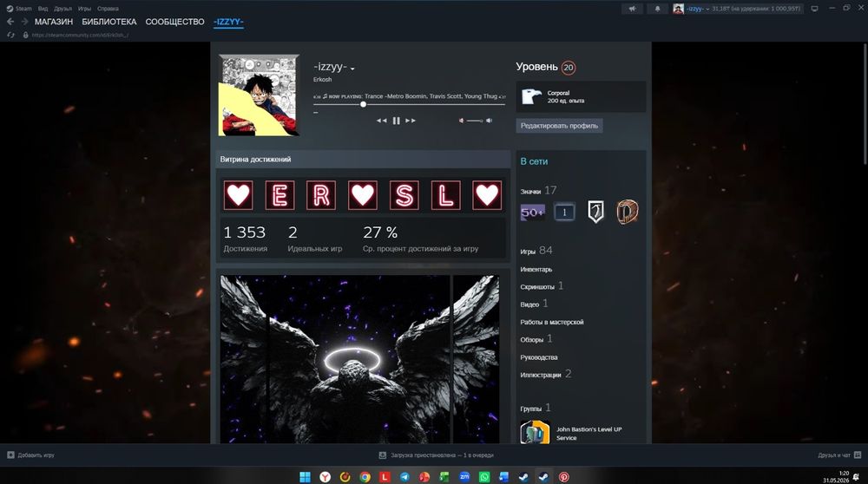
Task: Open the Иллюстрации link
Action: pos(540,375)
